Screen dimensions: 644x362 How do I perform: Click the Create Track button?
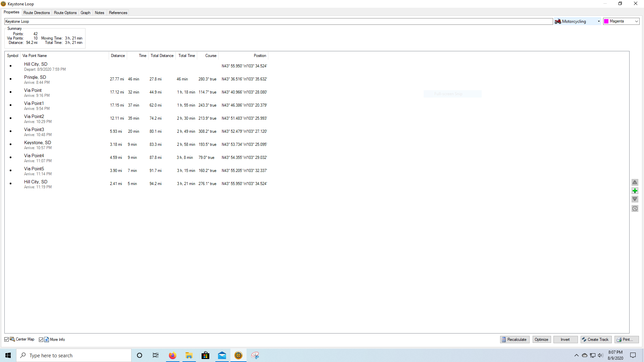(x=596, y=340)
